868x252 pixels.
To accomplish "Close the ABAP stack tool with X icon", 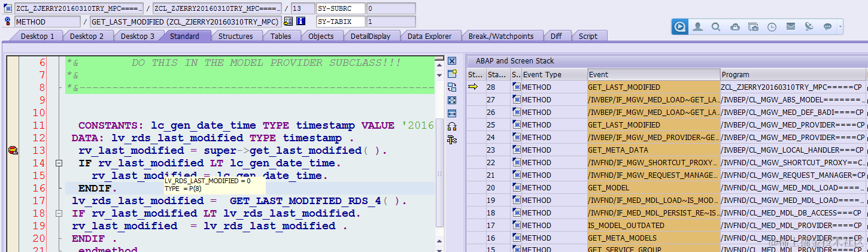I will (452, 61).
